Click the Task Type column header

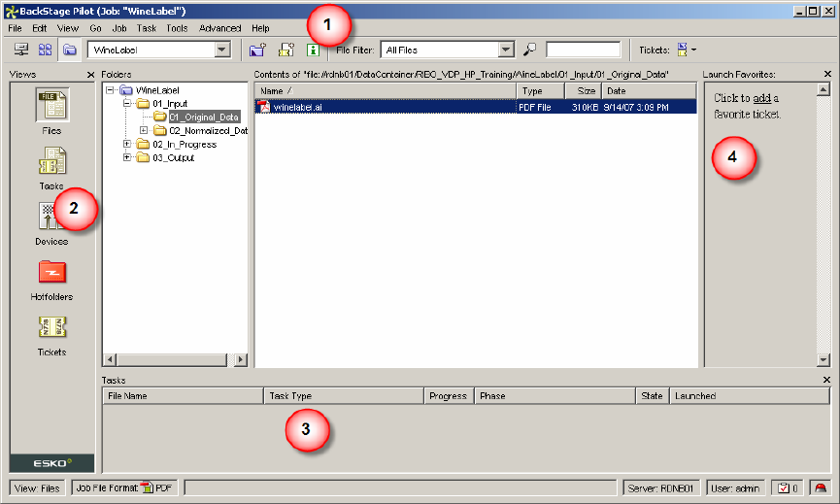[x=344, y=396]
